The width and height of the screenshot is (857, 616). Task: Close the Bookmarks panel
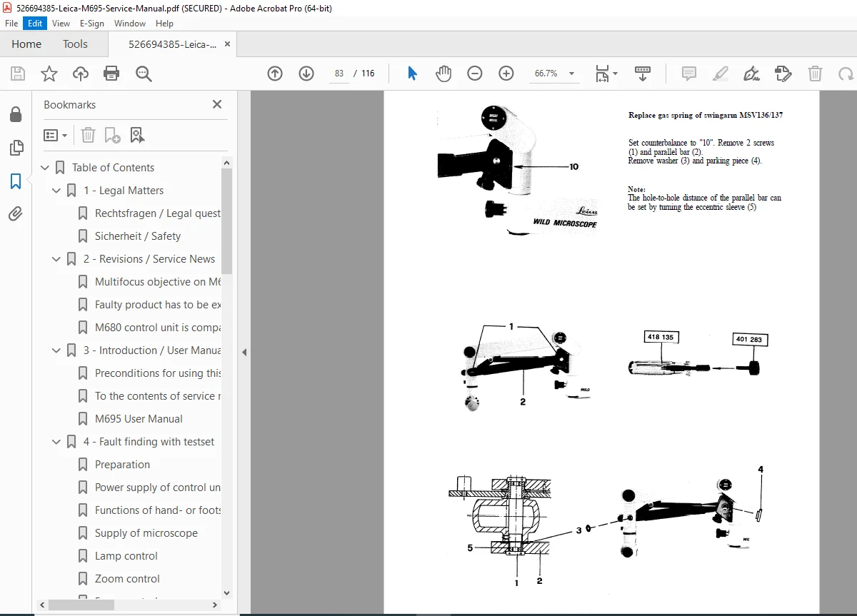click(217, 104)
